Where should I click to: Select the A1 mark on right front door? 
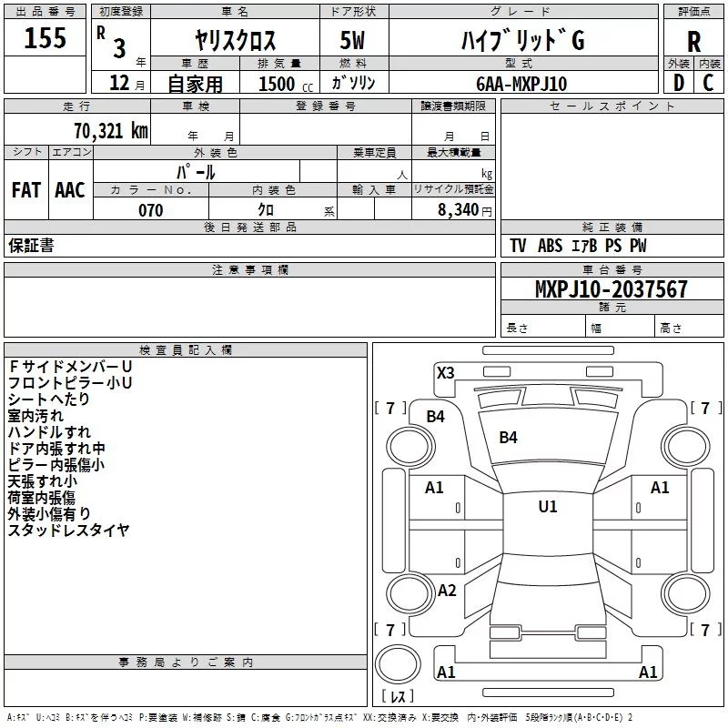coord(659,488)
